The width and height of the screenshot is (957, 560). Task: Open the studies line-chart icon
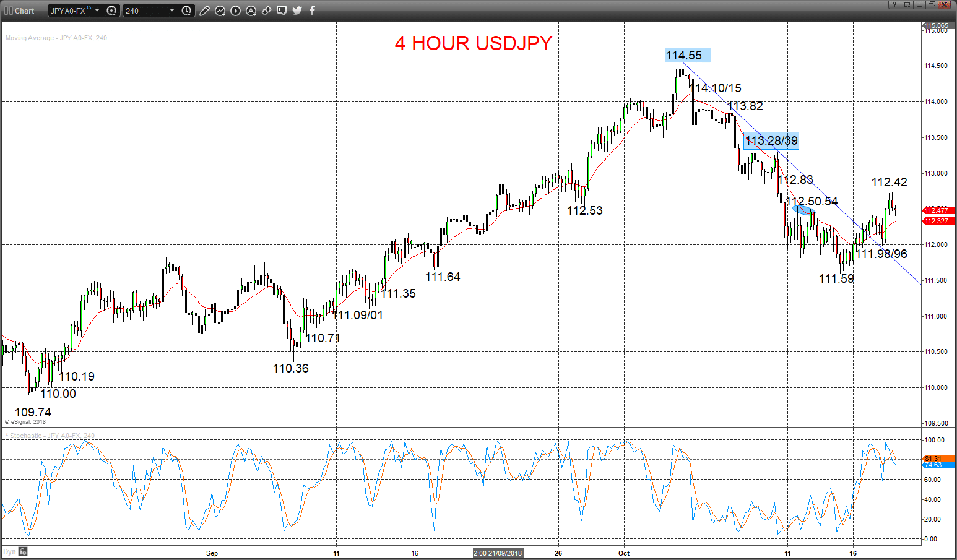click(220, 11)
